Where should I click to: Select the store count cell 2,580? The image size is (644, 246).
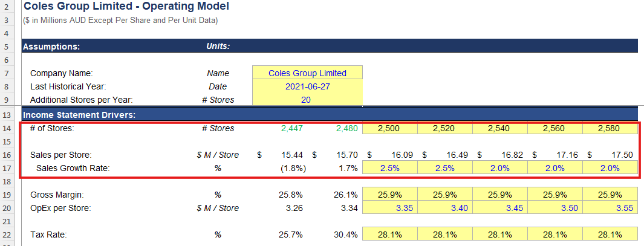[x=610, y=129]
